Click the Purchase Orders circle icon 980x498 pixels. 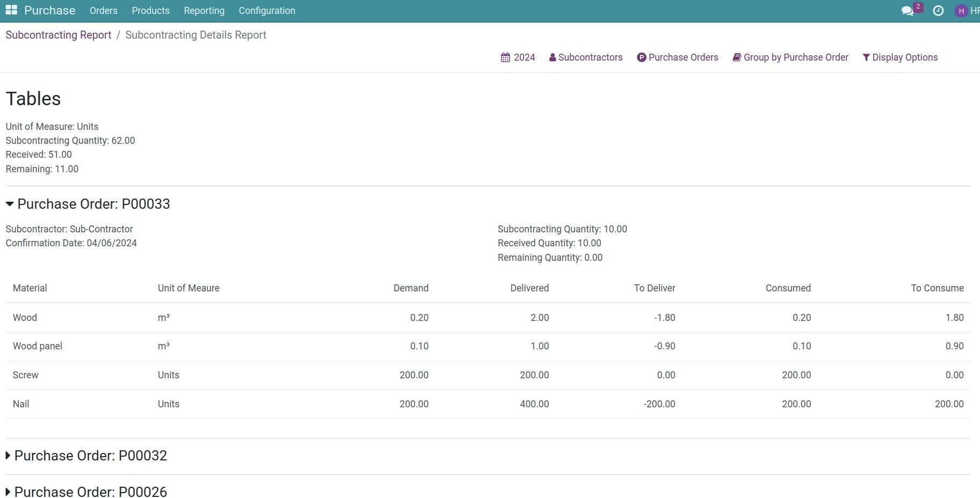click(x=641, y=57)
